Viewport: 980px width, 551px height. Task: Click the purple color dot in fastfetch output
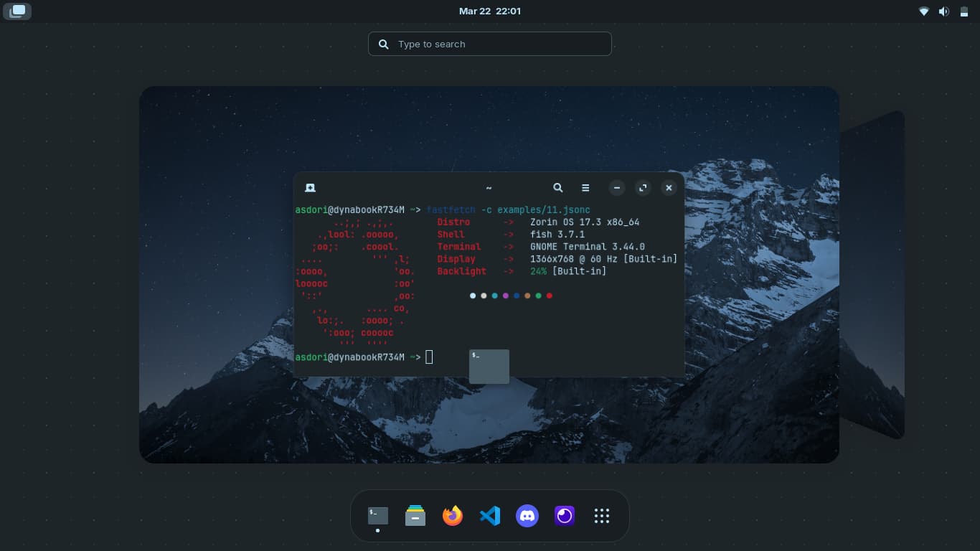506,296
